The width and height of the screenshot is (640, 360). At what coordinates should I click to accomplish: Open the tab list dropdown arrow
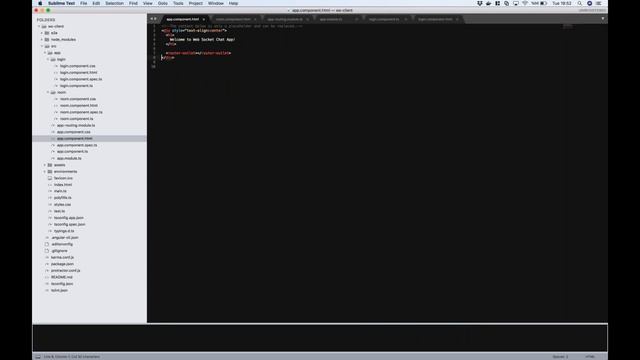[x=603, y=19]
